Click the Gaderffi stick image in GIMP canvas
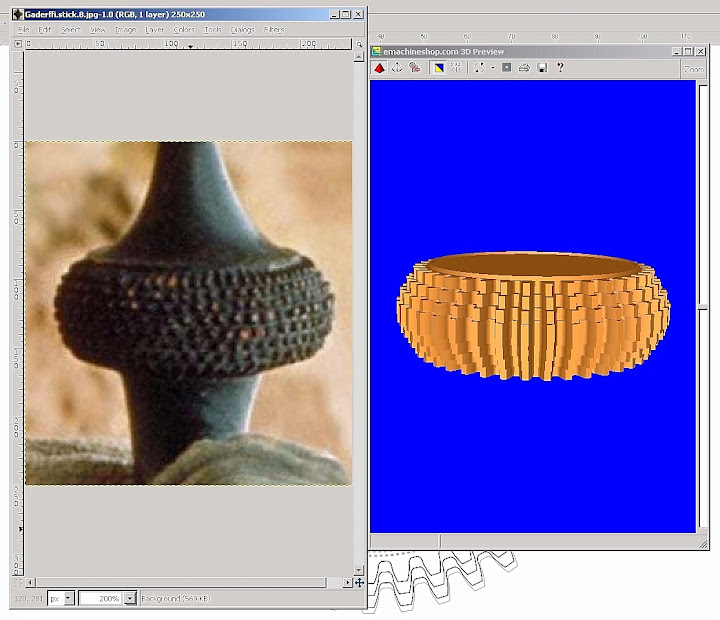The image size is (720, 620). click(x=188, y=313)
